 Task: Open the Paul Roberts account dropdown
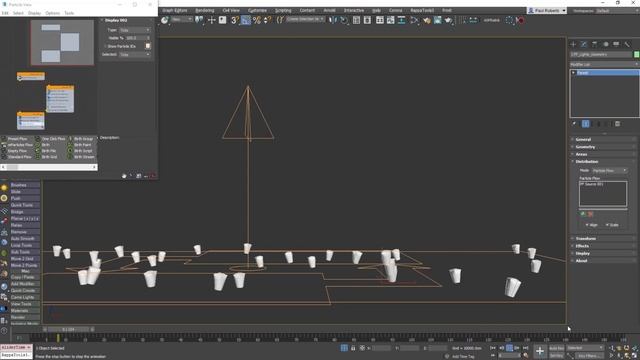pos(547,11)
